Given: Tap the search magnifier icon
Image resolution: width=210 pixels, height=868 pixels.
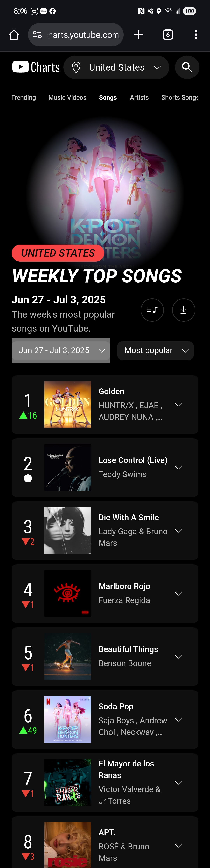Looking at the screenshot, I should click(187, 67).
